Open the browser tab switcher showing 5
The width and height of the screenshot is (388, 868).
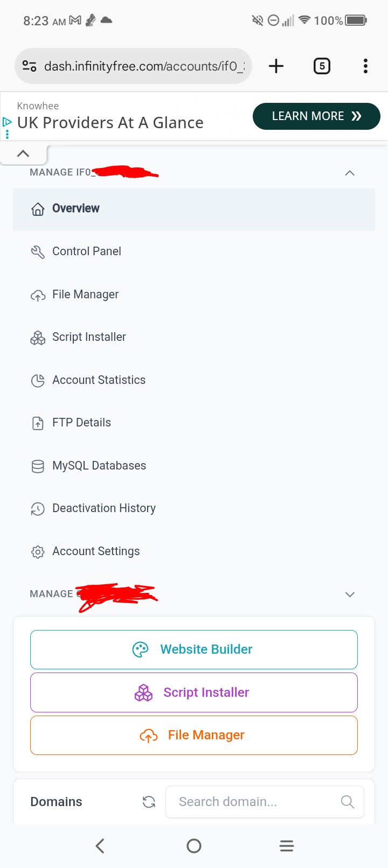click(322, 66)
